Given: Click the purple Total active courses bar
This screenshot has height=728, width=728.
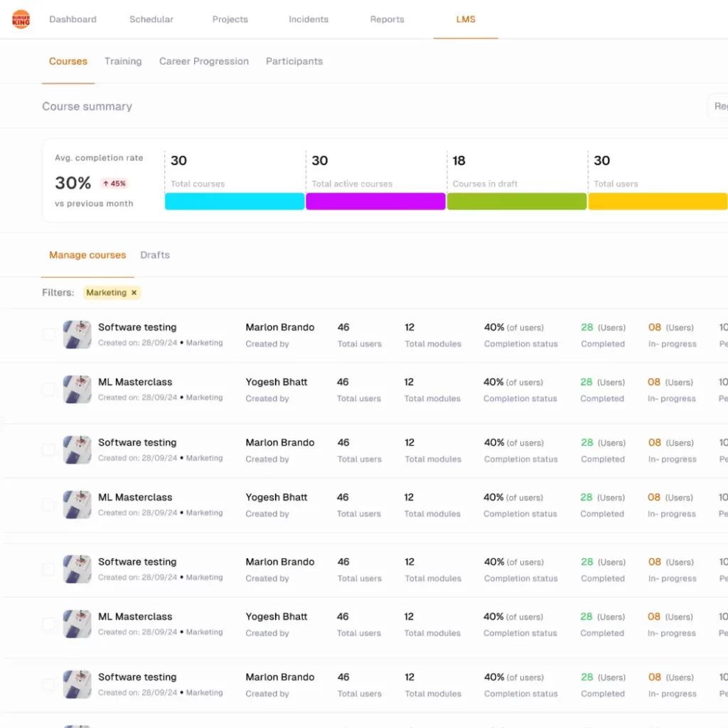Looking at the screenshot, I should 375,201.
